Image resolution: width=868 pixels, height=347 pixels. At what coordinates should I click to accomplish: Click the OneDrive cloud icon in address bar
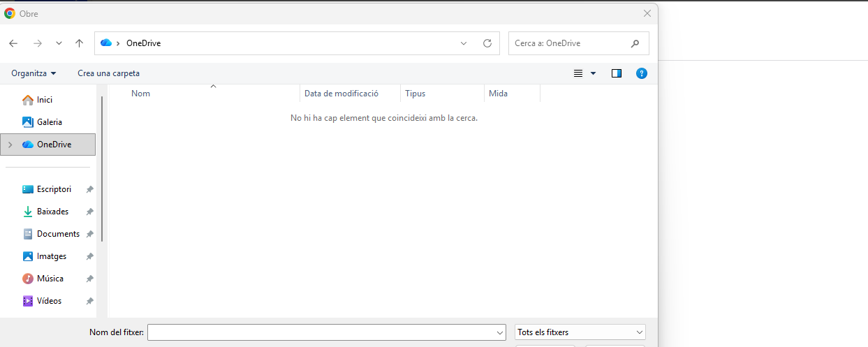pyautogui.click(x=106, y=43)
